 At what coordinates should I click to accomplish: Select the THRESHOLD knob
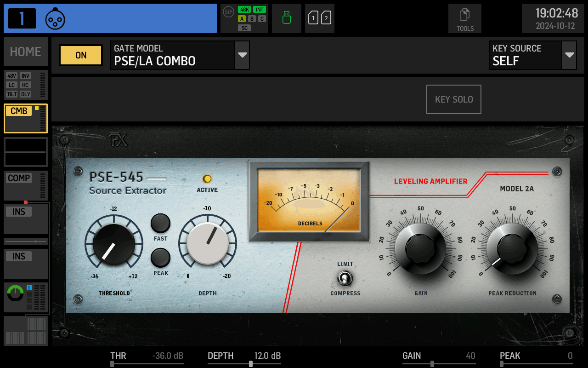click(x=114, y=245)
